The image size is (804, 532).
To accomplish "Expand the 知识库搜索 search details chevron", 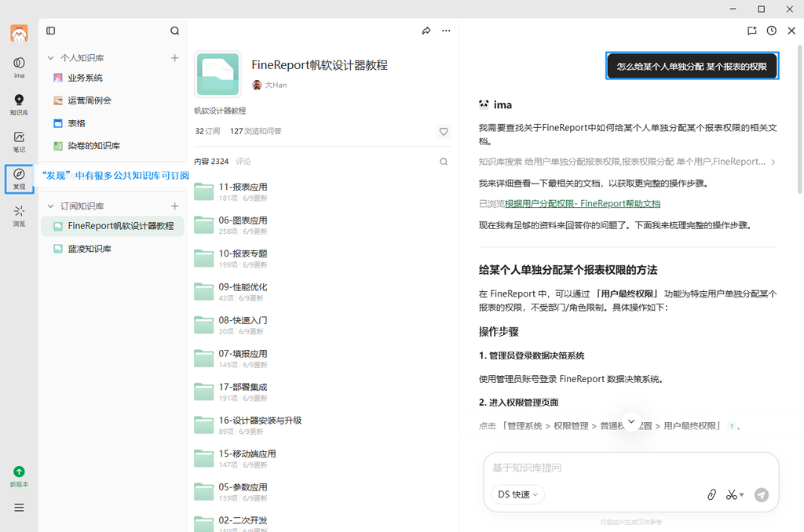I will [x=773, y=162].
